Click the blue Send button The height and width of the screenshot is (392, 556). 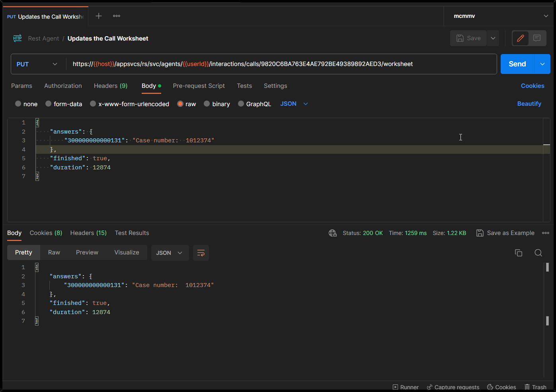click(x=517, y=64)
